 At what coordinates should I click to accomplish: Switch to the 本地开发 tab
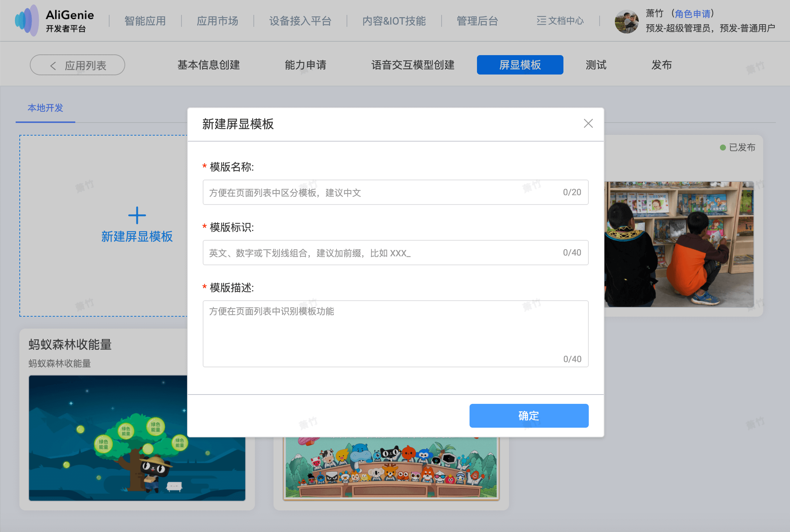pos(45,108)
